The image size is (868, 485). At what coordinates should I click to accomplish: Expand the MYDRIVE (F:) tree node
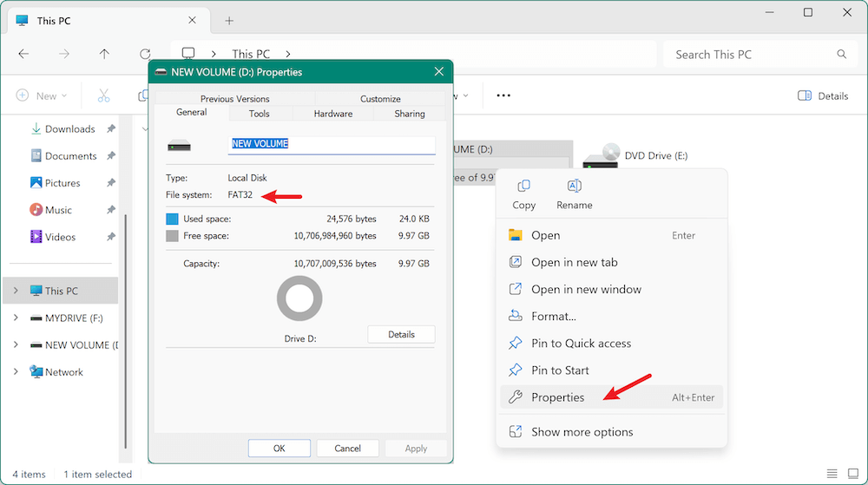(16, 318)
